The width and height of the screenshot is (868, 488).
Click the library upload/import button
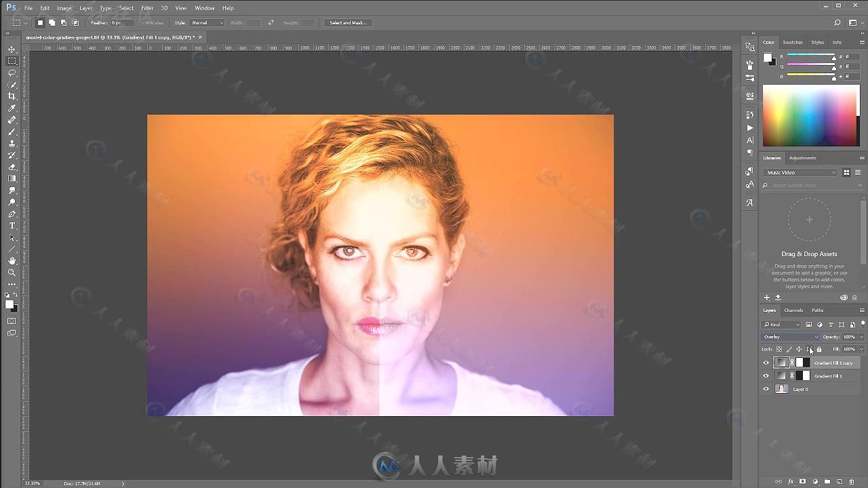click(778, 298)
